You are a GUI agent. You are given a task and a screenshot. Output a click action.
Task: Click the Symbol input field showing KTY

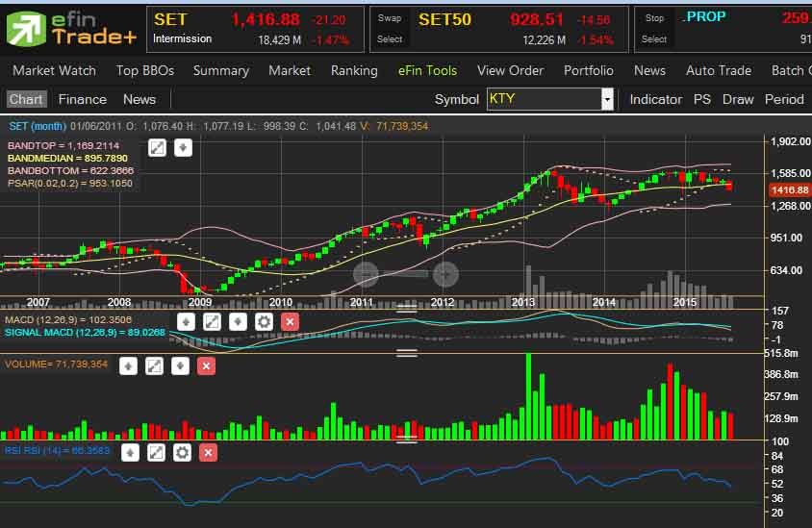point(544,99)
